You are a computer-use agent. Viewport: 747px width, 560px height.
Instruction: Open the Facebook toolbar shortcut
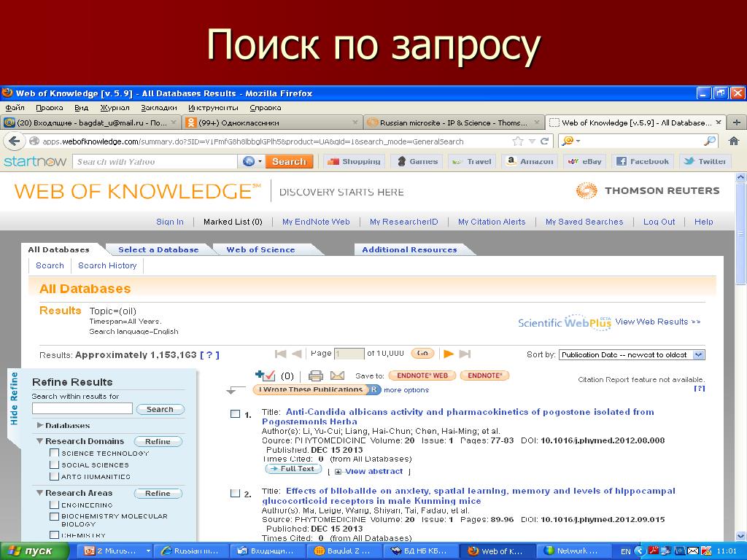[642, 161]
